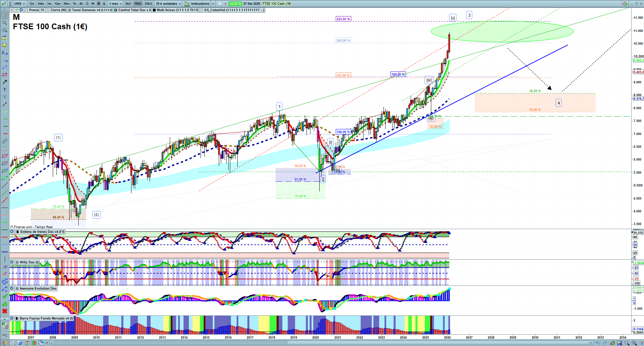Click the red X delete drawings icon
644x346 pixels.
tap(5, 311)
